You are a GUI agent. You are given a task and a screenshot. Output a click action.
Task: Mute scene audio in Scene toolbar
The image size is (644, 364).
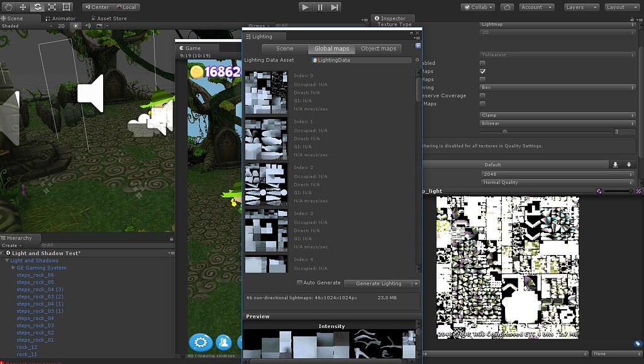[x=87, y=26]
